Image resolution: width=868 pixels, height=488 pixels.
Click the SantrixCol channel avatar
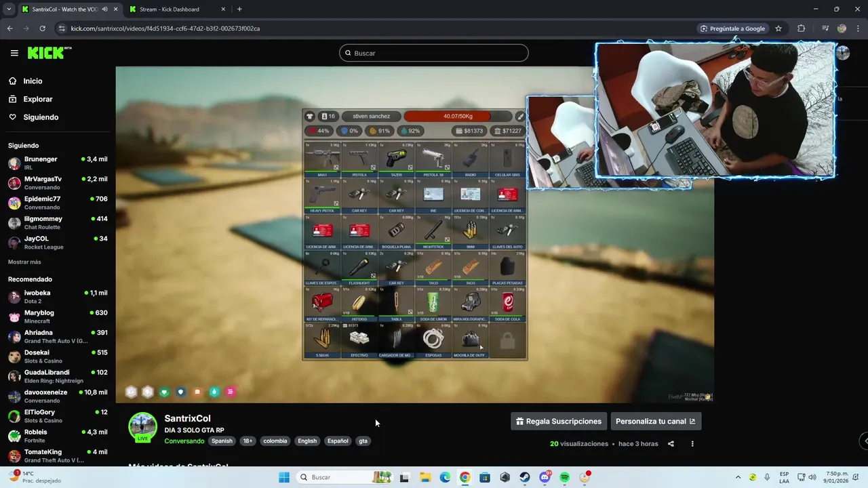tap(142, 427)
